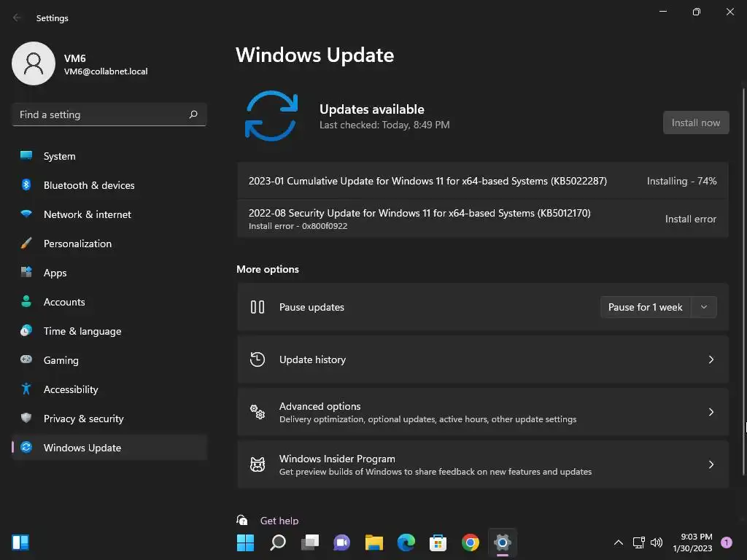The image size is (747, 560).
Task: Click the search magnifier in Find a setting
Action: tap(193, 114)
